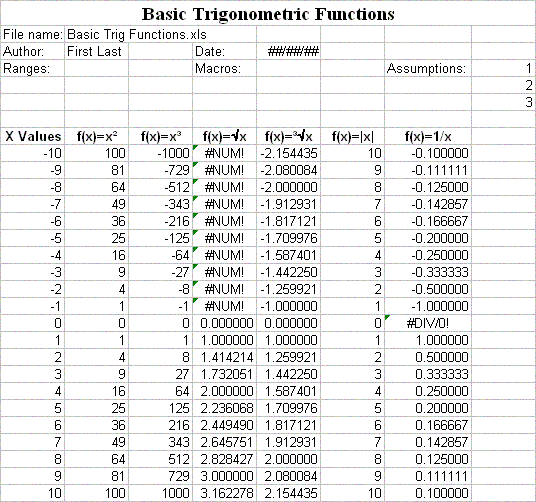Select the cell with -0.111111

click(428, 170)
